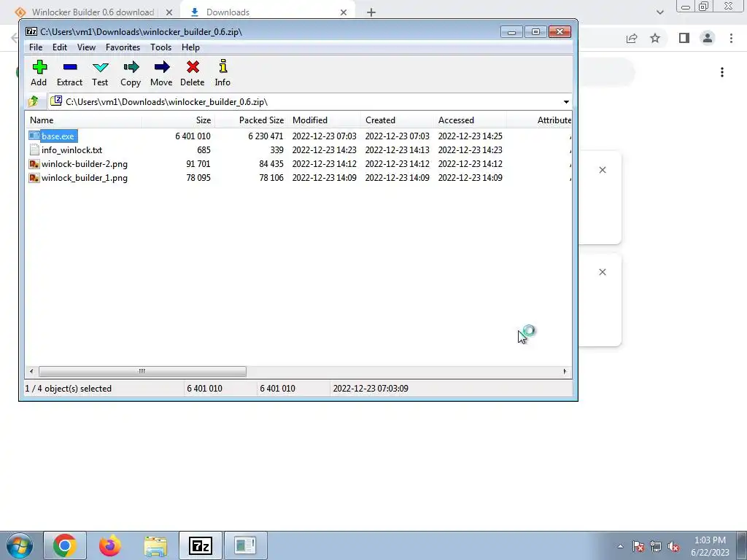Dismiss second download card X
Viewport: 747px width, 560px height.
tap(603, 272)
